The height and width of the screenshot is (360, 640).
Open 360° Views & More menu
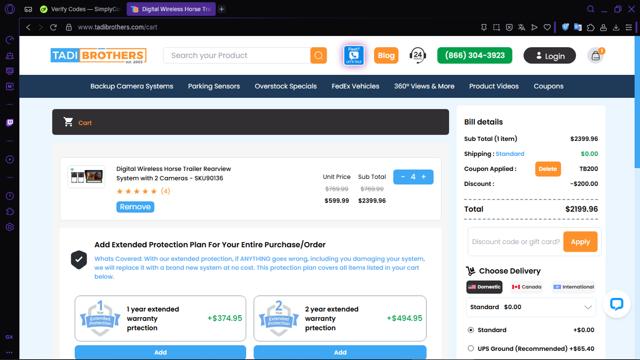pyautogui.click(x=424, y=86)
